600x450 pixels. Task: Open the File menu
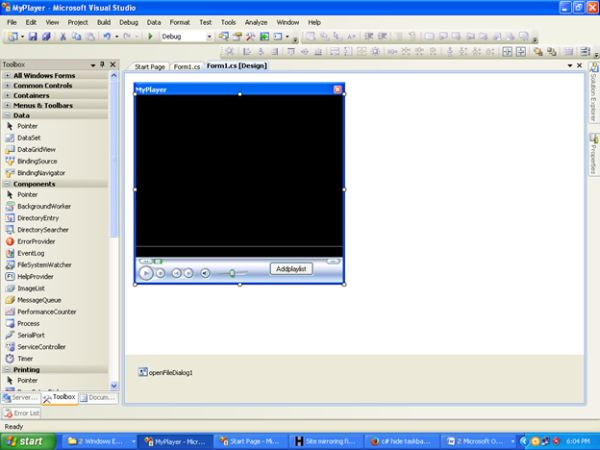coord(12,22)
